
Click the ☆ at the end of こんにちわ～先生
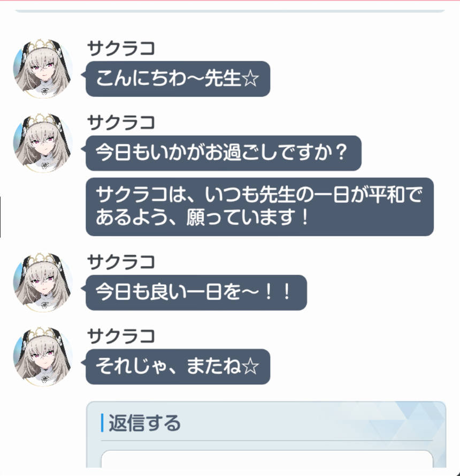(x=250, y=79)
